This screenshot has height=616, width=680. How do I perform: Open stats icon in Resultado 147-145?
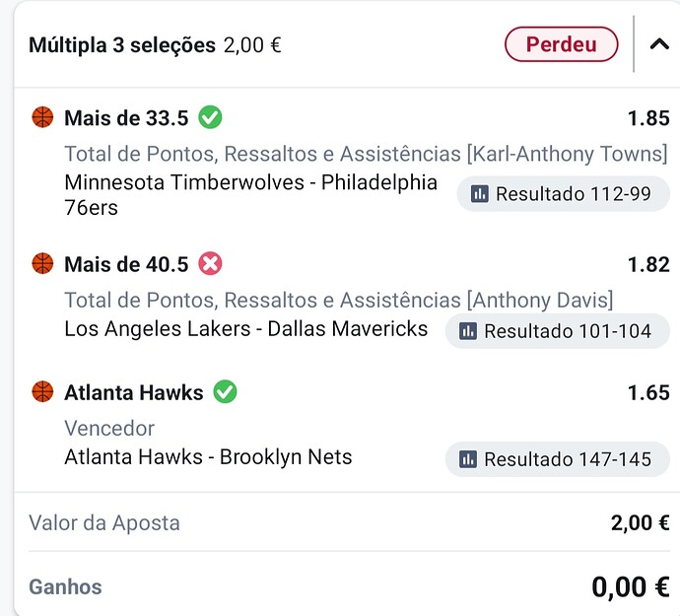pos(468,459)
